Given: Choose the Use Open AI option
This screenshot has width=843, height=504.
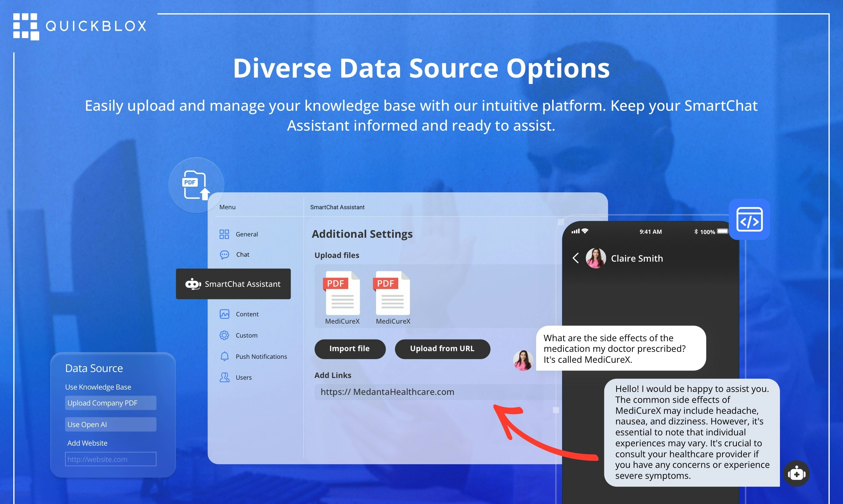Looking at the screenshot, I should tap(111, 424).
